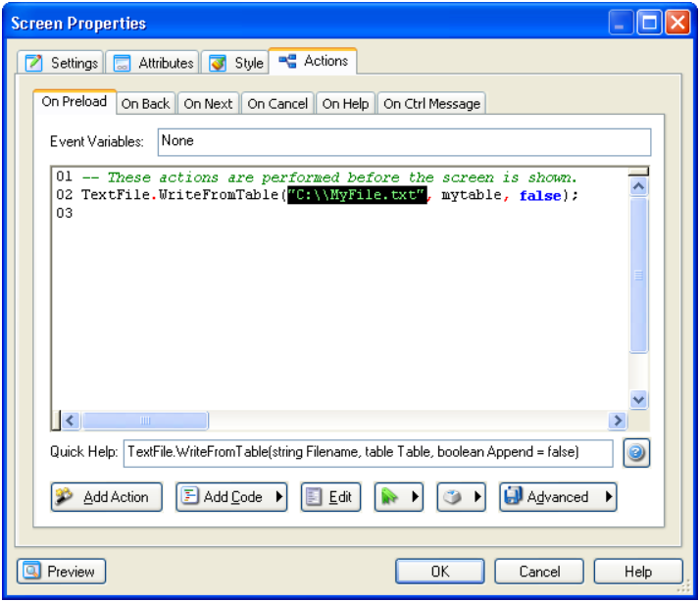Expand the eraser icon dropdown button

pos(461,497)
